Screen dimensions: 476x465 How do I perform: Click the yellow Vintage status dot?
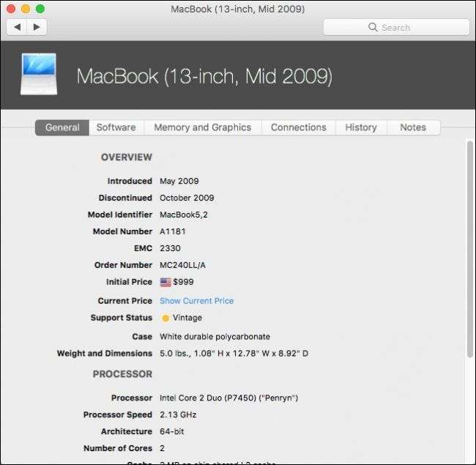click(x=166, y=318)
